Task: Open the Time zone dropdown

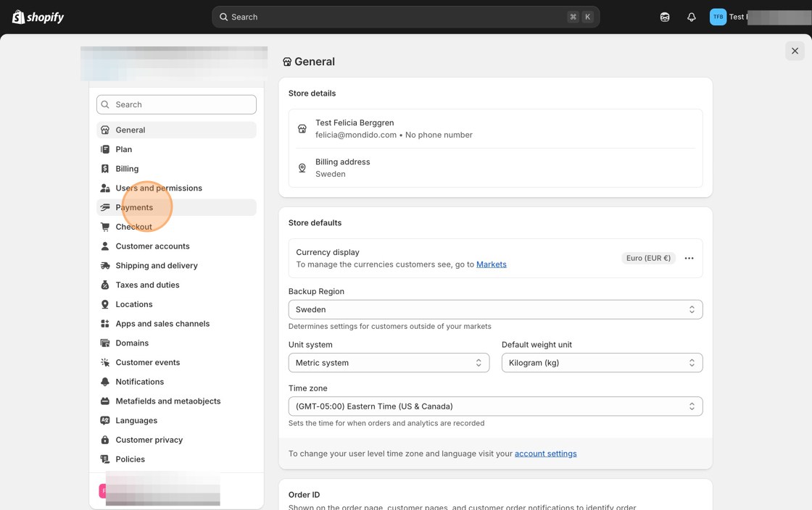Action: [496, 406]
